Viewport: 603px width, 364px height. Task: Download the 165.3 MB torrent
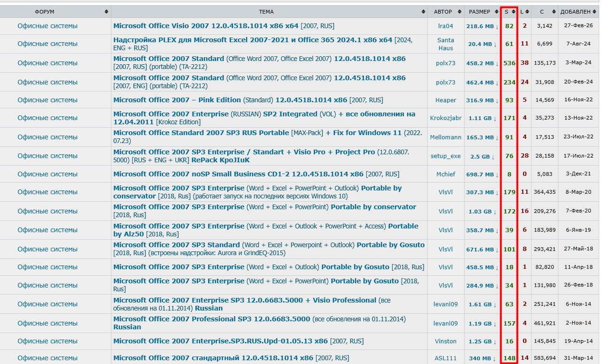click(x=482, y=137)
